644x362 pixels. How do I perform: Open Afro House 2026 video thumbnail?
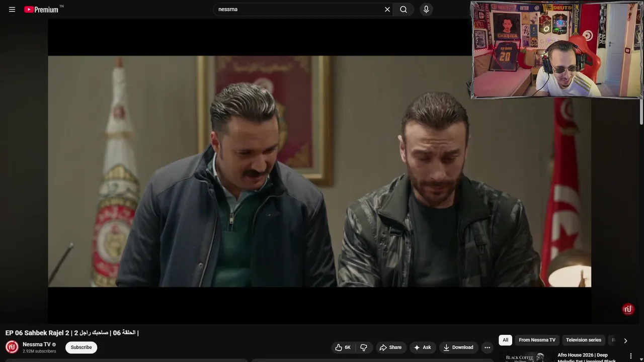point(525,357)
